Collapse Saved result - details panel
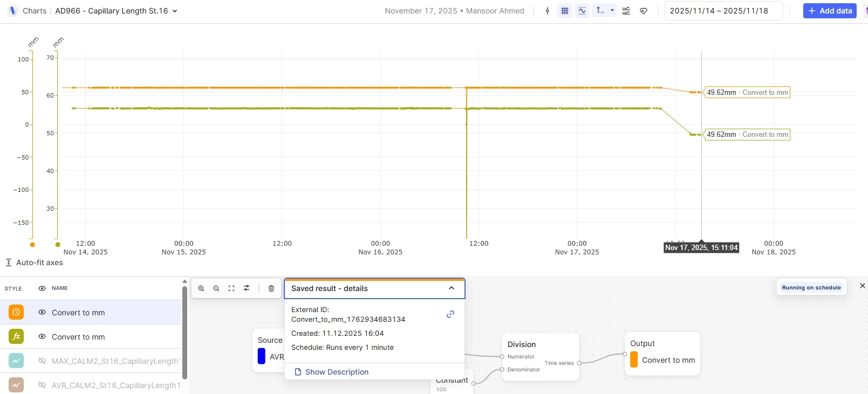 452,288
